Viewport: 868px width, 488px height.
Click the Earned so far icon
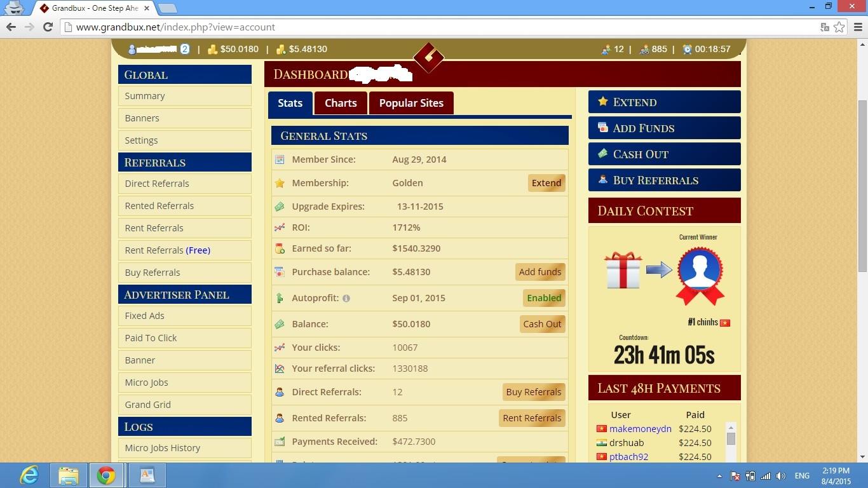tap(280, 248)
